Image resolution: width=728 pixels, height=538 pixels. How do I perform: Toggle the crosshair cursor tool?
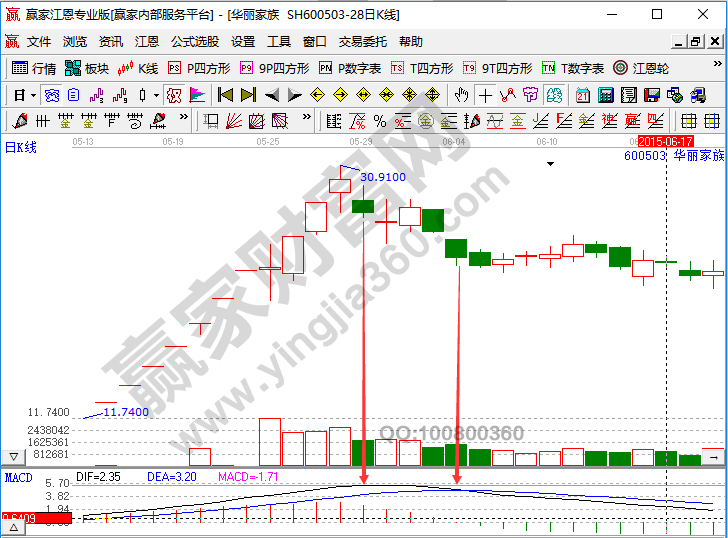click(x=485, y=95)
